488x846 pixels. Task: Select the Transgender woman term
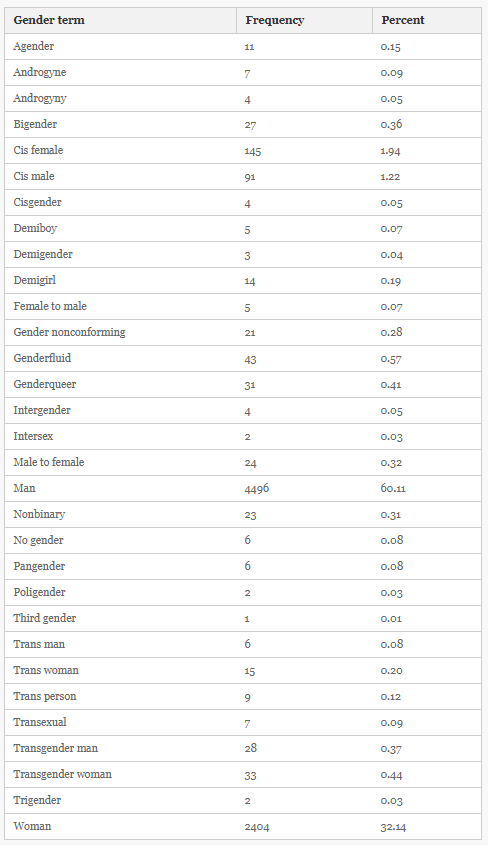click(63, 774)
